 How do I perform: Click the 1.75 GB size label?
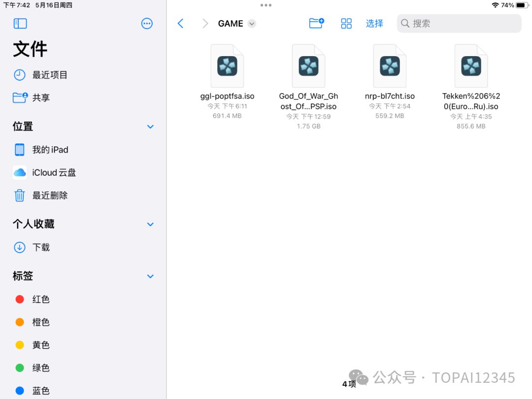[x=308, y=126]
